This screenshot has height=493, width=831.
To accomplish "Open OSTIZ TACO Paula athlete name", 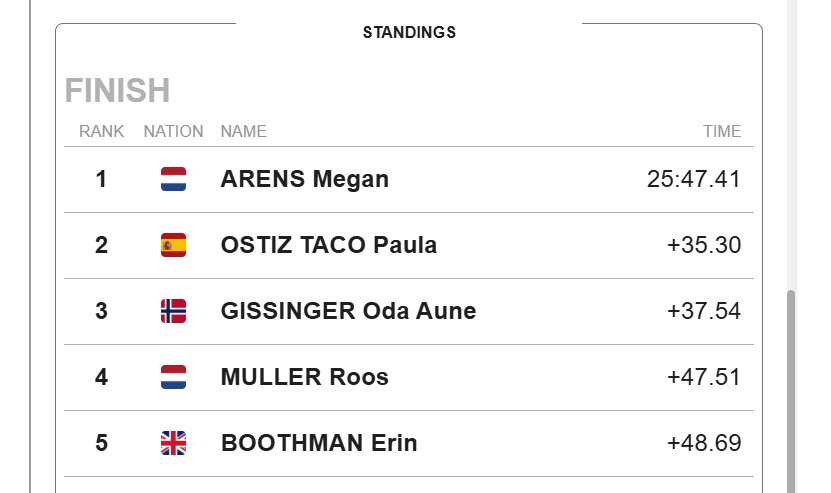I will tap(329, 245).
